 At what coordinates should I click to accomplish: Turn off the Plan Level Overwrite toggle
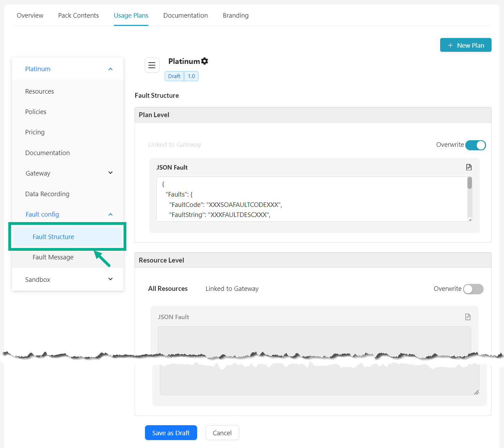click(x=475, y=145)
